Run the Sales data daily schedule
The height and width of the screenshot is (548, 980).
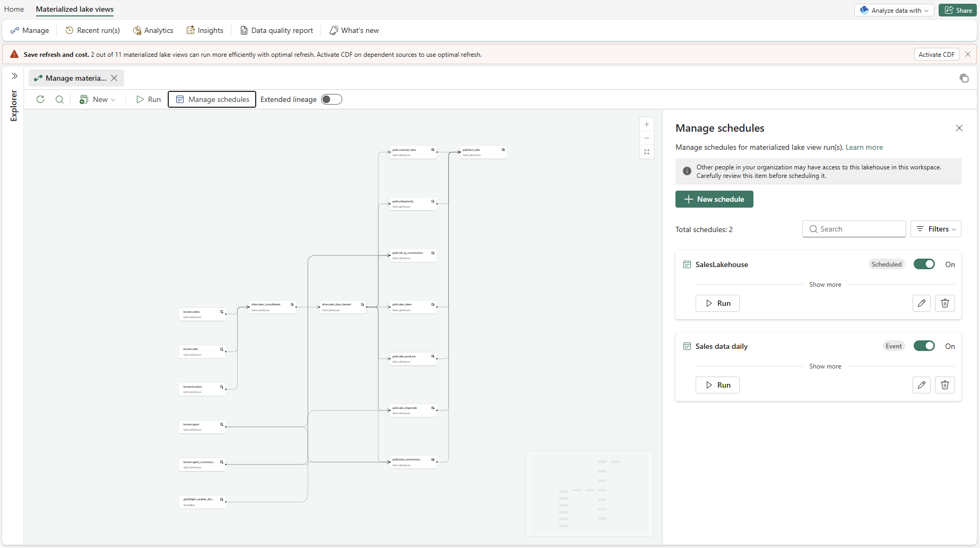pos(717,385)
